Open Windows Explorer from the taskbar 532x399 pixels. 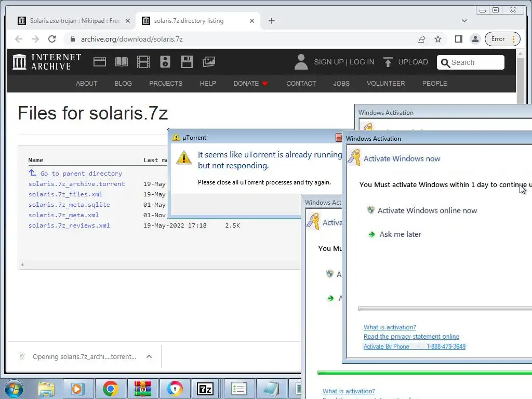tap(46, 389)
